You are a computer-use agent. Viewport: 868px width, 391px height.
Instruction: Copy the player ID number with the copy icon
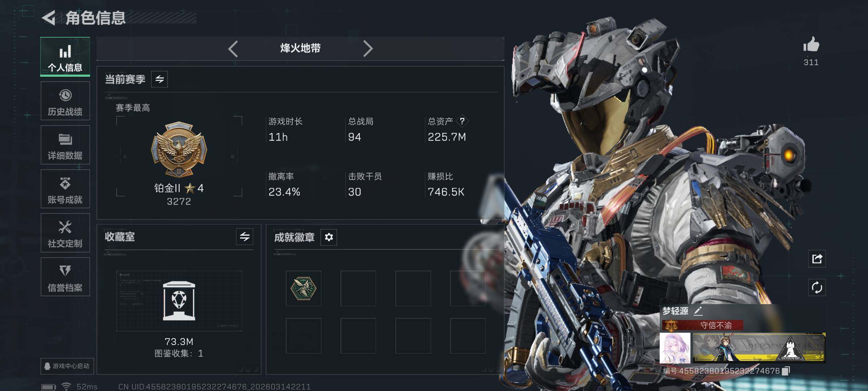[x=786, y=371]
